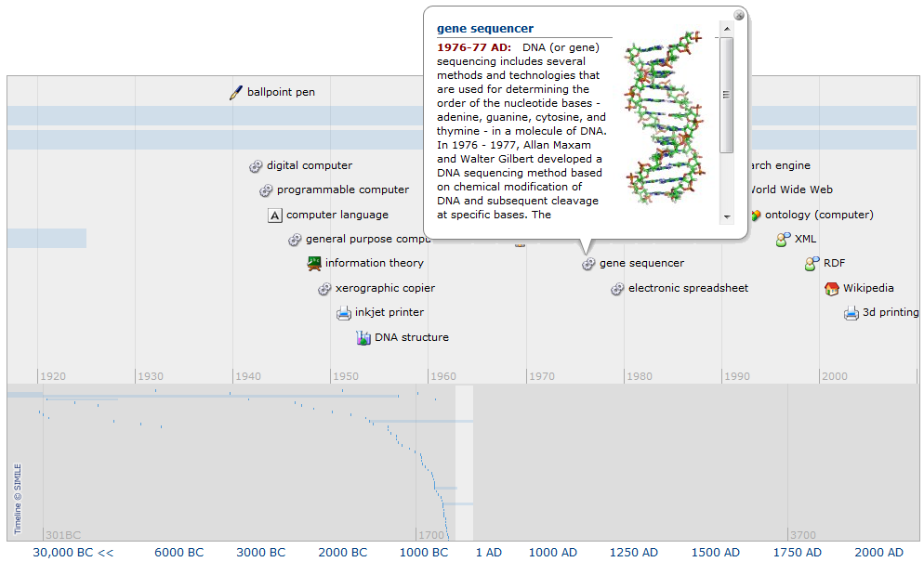Open the general purpose computer event label

point(368,239)
